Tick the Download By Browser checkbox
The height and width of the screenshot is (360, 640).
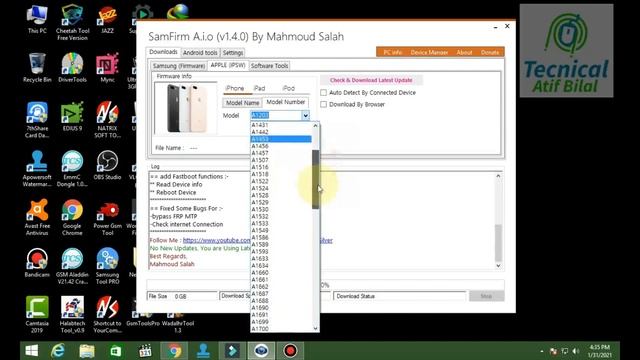click(x=324, y=104)
